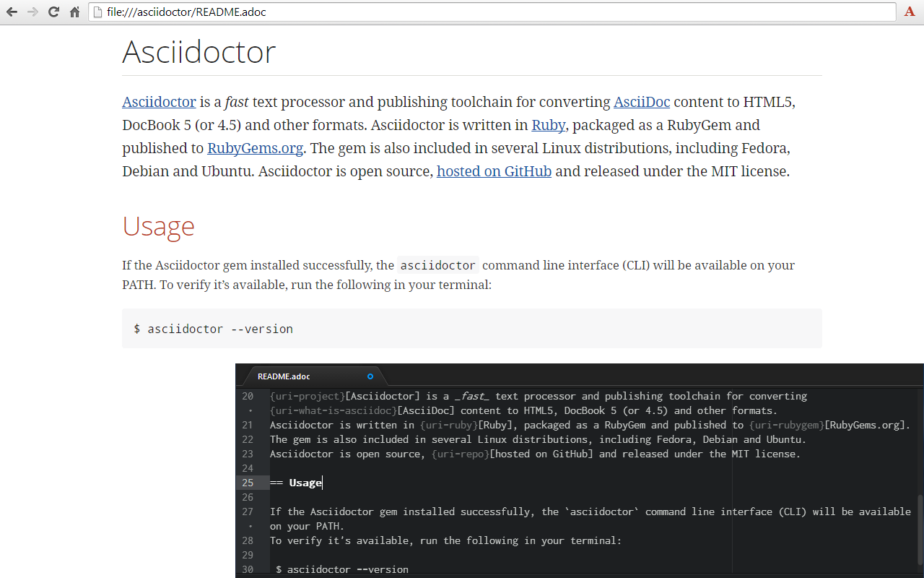Screen dimensions: 924x578
Task: Open the AsciiDoc link
Action: [642, 102]
